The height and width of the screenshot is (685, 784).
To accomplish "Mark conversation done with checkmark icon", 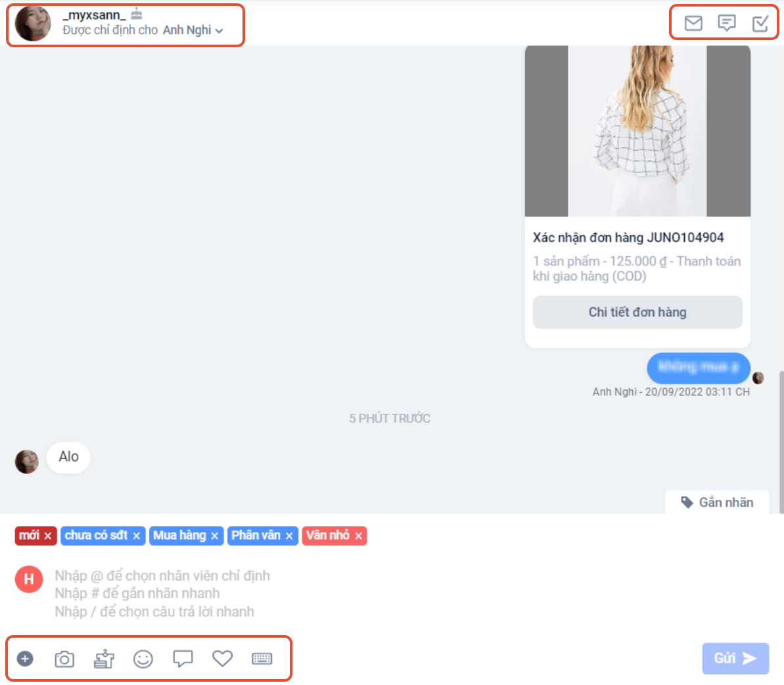I will pyautogui.click(x=760, y=23).
